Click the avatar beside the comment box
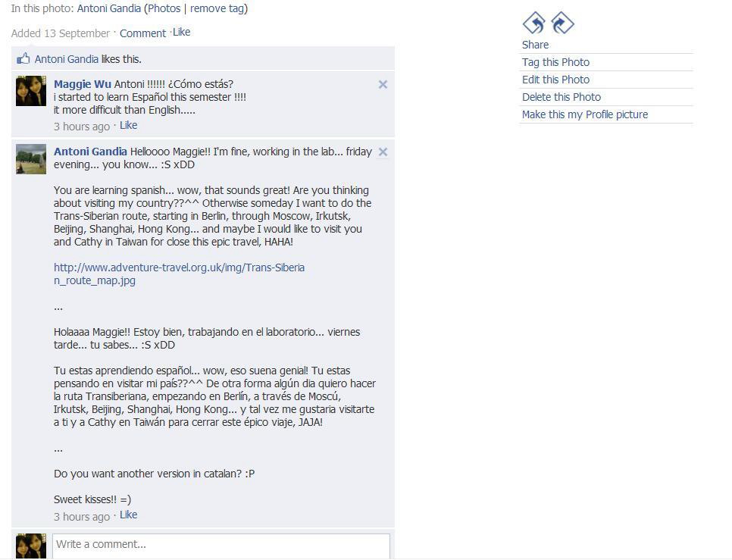The image size is (732, 560). (x=31, y=546)
